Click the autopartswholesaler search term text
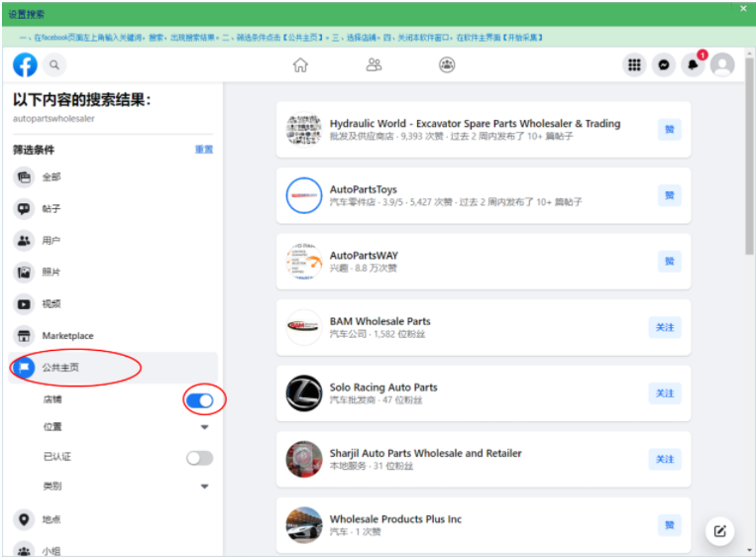 point(54,119)
